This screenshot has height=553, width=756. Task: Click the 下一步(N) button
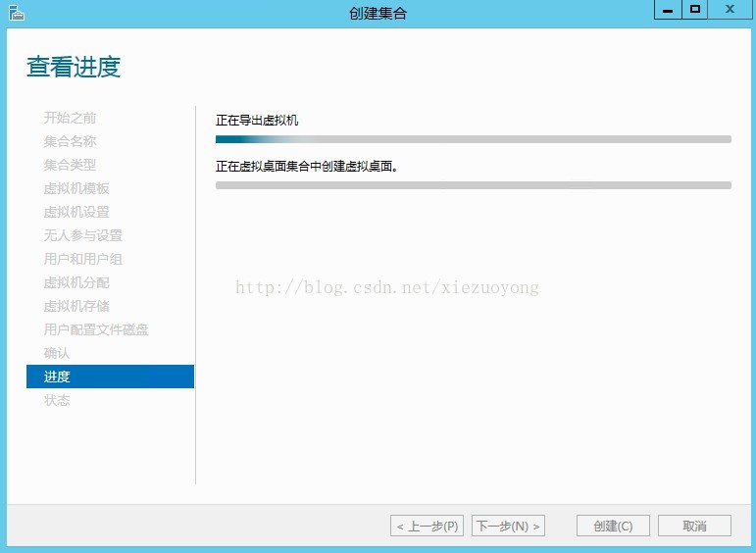point(508,526)
